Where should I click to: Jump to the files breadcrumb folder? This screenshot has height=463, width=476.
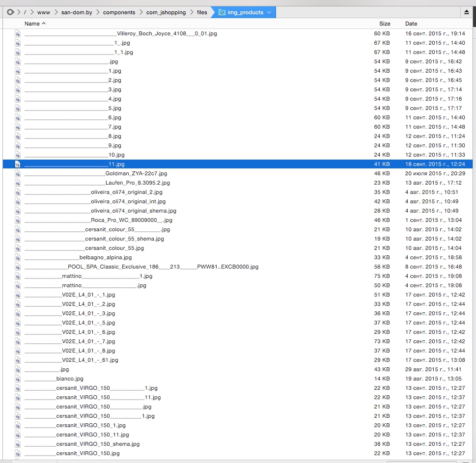(202, 12)
